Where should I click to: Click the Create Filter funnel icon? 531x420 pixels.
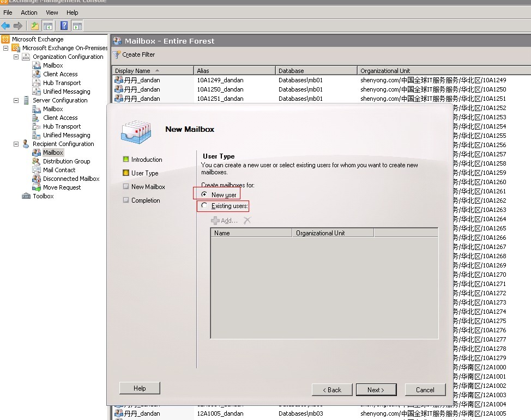coord(117,54)
